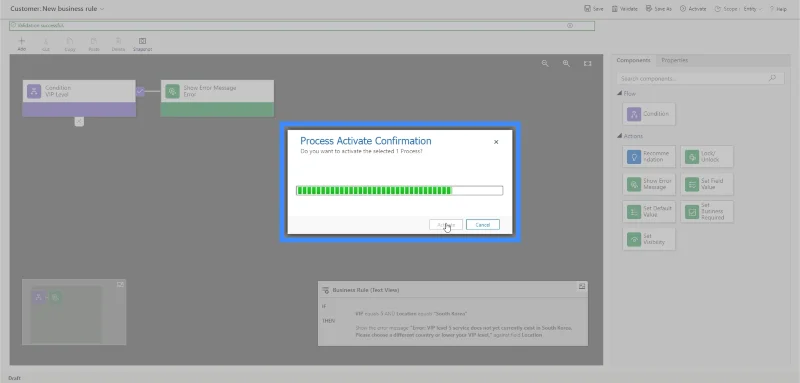Click Cancel in the confirmation dialog
The width and height of the screenshot is (800, 383).
click(x=483, y=225)
